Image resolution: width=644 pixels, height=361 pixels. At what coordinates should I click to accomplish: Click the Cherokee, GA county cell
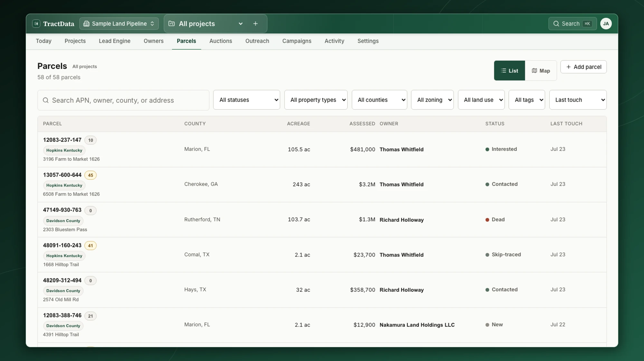pos(201,184)
